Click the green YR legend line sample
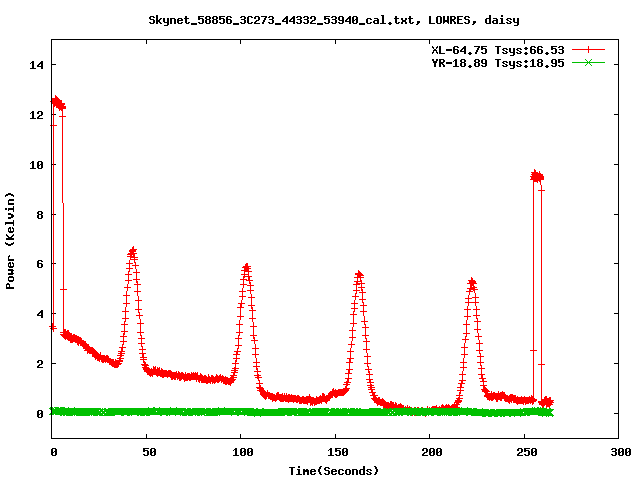Image resolution: width=640 pixels, height=480 pixels. coord(588,62)
